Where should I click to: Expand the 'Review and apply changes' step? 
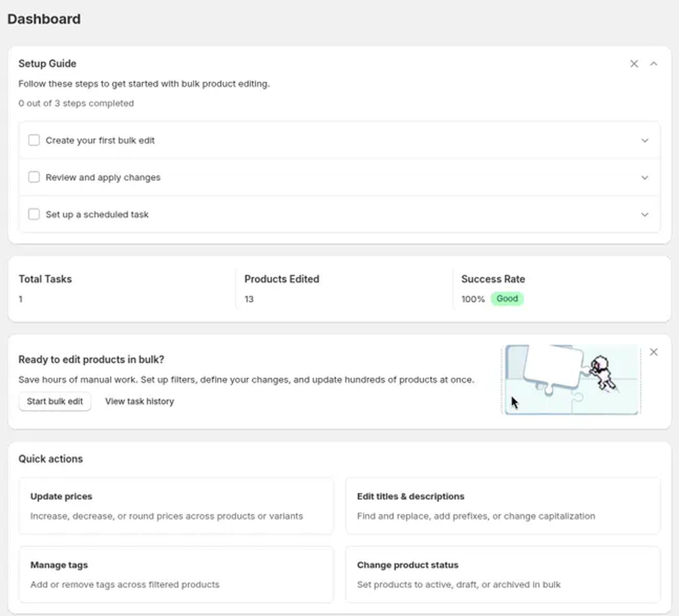click(645, 177)
